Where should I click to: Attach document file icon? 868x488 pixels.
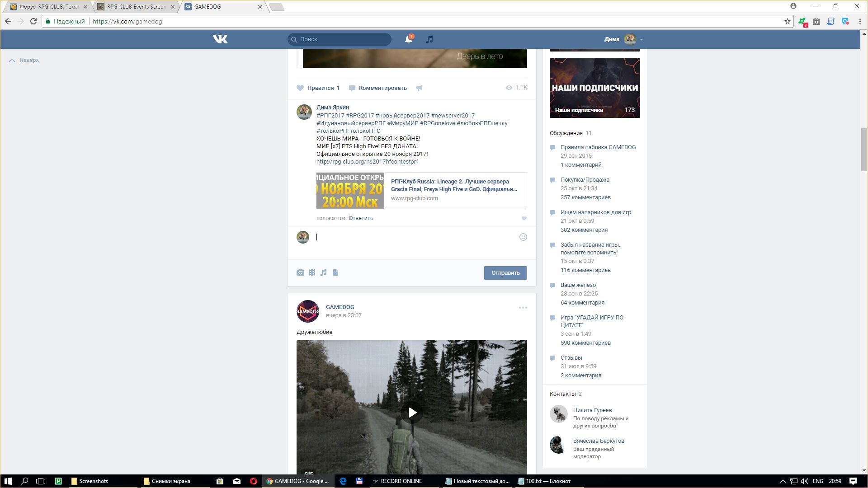[335, 272]
